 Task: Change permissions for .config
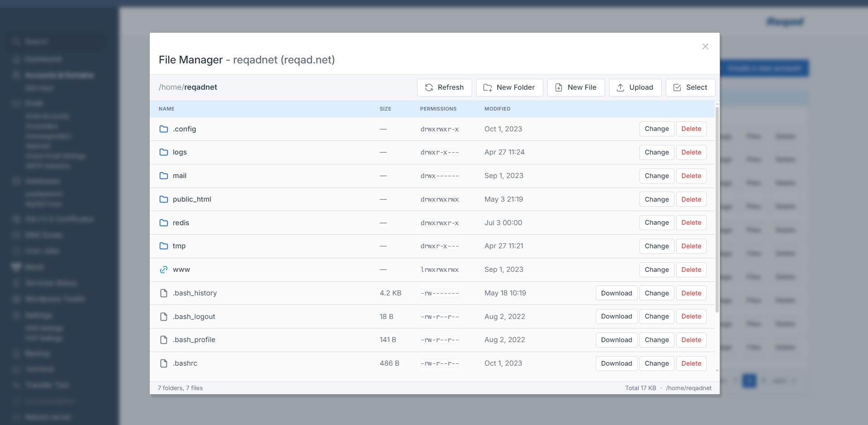coord(657,129)
